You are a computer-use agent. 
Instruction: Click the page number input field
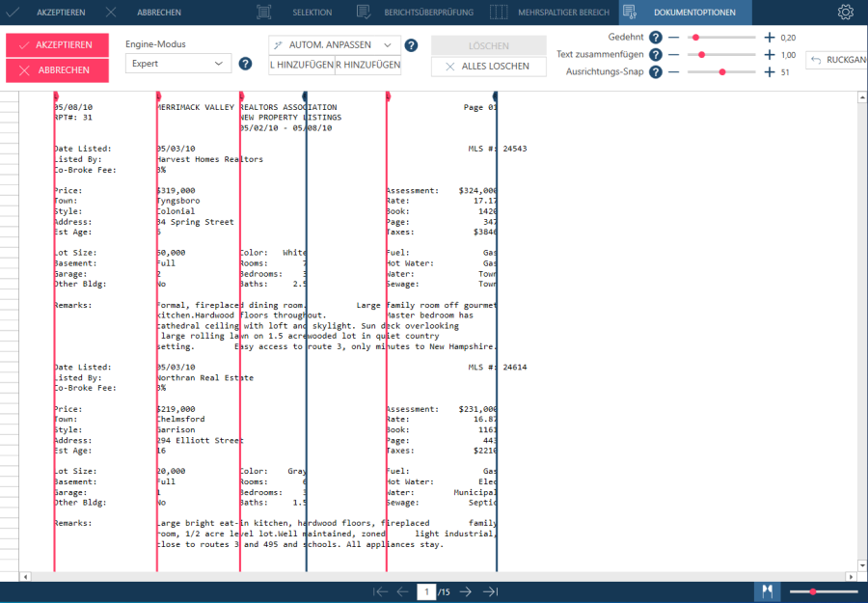(x=425, y=591)
